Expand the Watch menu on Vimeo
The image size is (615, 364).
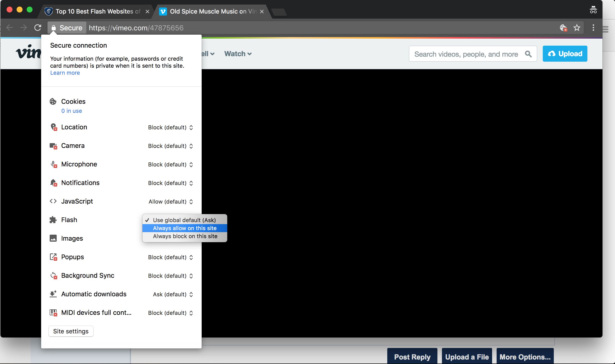click(238, 54)
